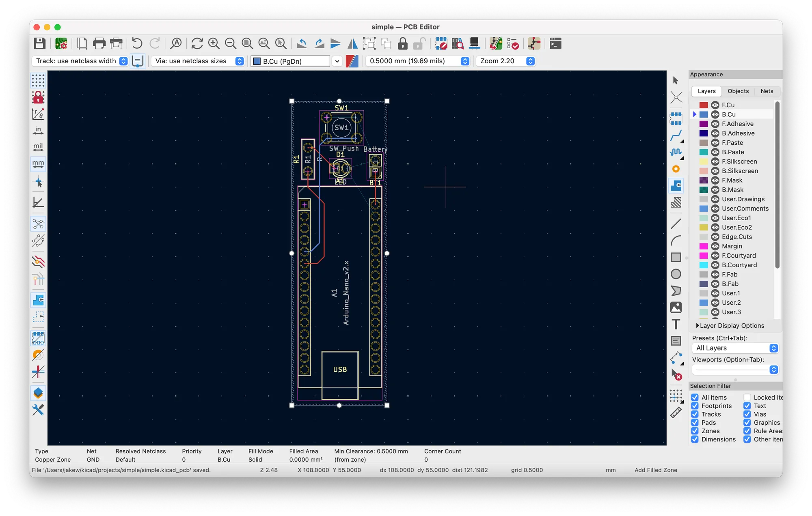
Task: Switch units to millimeters
Action: tap(38, 164)
